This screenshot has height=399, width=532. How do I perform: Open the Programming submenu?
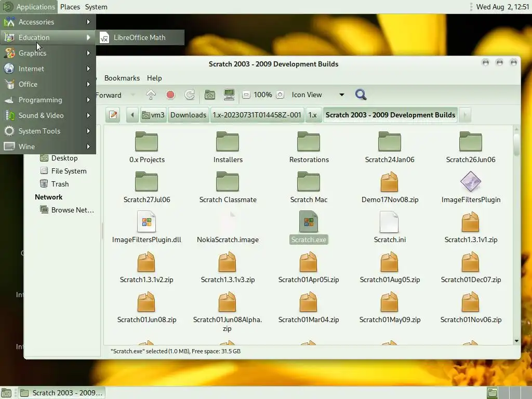[x=48, y=100]
